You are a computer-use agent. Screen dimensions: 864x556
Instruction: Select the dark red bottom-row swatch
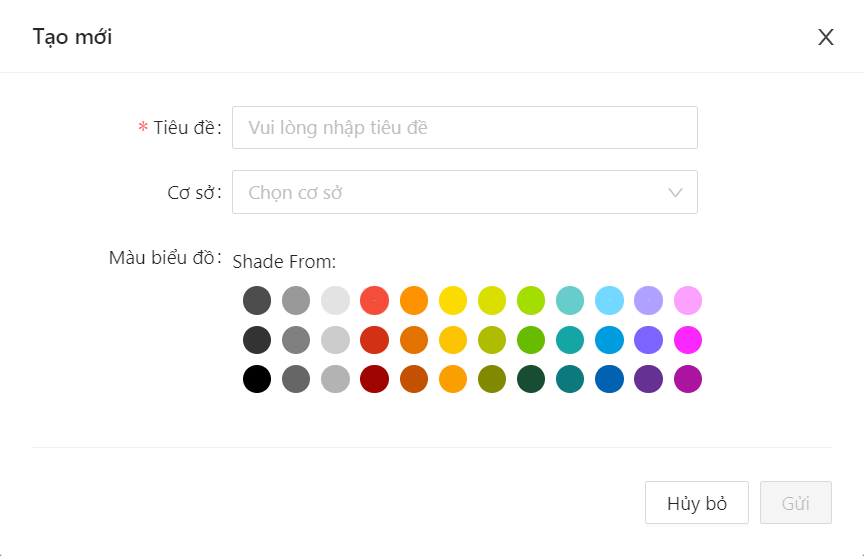(374, 379)
